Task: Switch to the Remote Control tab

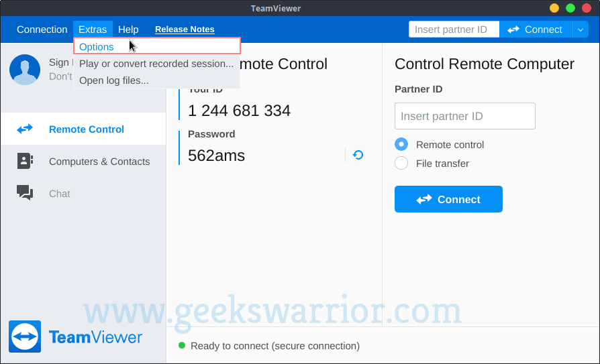Action: tap(83, 129)
